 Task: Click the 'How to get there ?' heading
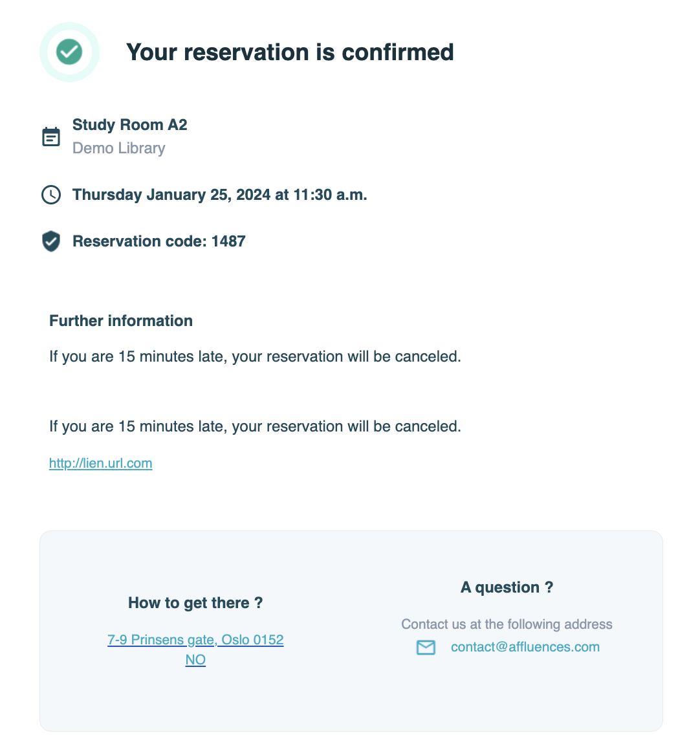click(195, 603)
